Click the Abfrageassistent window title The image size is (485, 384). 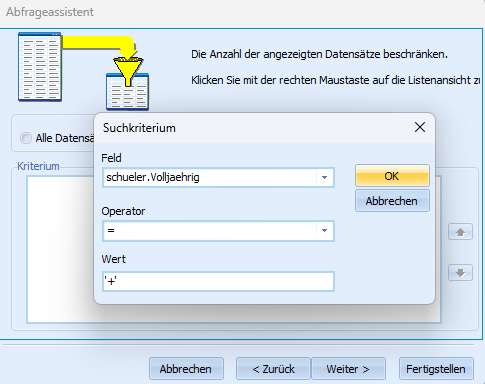[x=50, y=12]
